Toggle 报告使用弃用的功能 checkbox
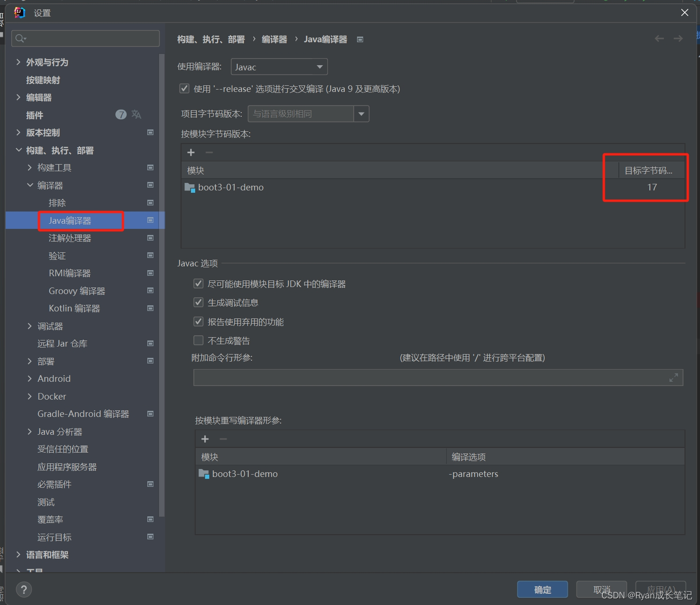 198,322
